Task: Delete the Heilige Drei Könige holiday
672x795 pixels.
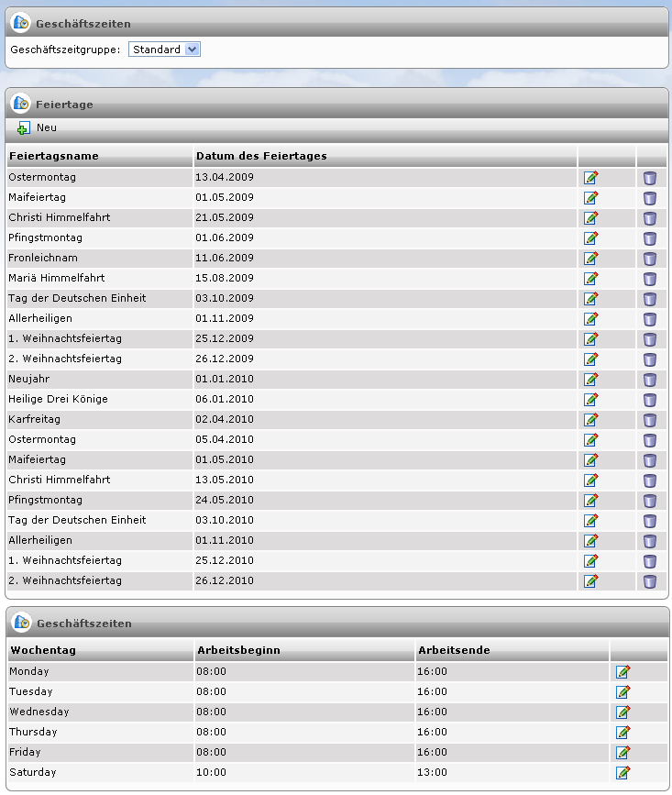Action: (x=650, y=400)
